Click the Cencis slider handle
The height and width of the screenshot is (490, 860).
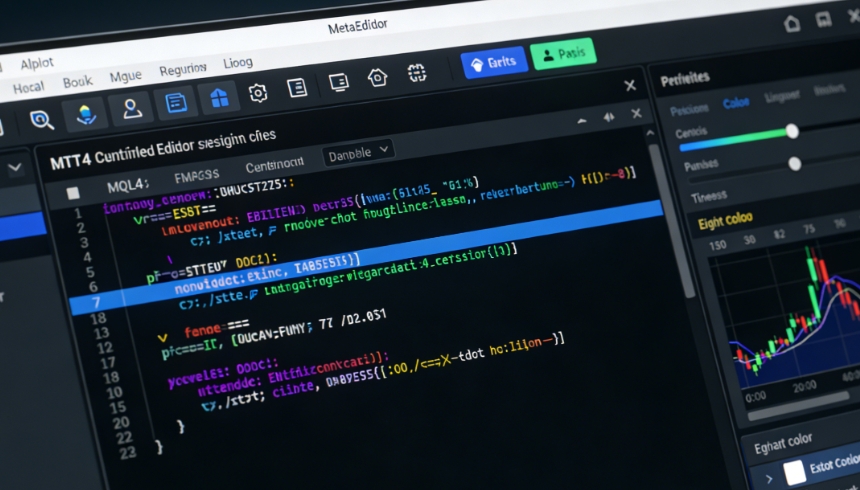tap(792, 131)
